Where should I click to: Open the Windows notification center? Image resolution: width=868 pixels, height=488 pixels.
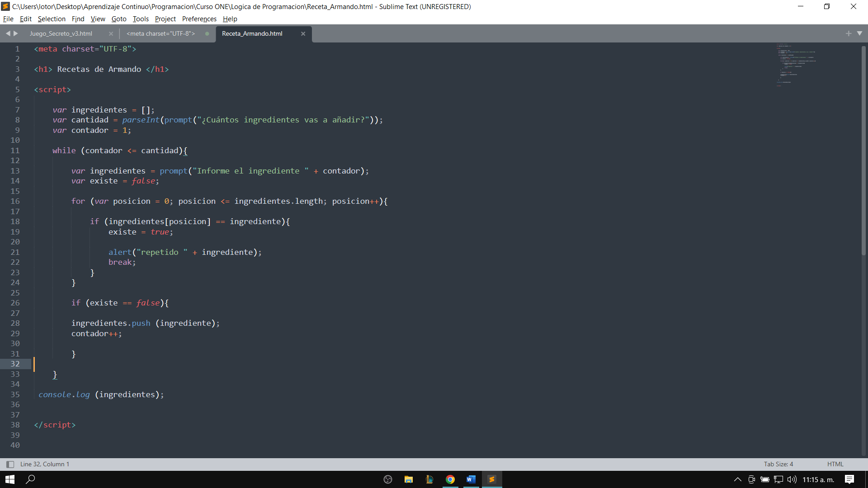tap(849, 479)
